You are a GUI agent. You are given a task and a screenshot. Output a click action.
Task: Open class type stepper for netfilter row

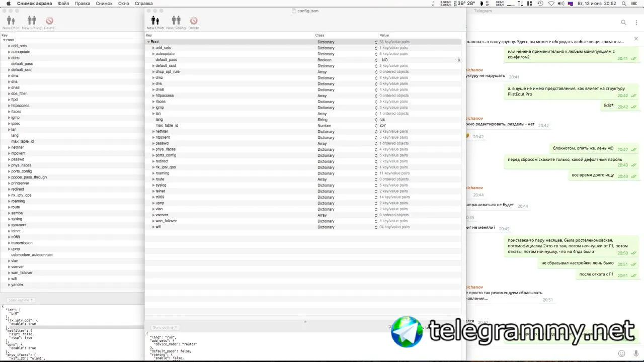376,132
